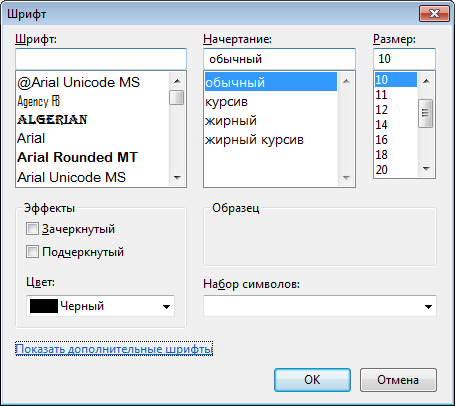
Task: Expand the Набор символов dropdown
Action: click(x=320, y=306)
